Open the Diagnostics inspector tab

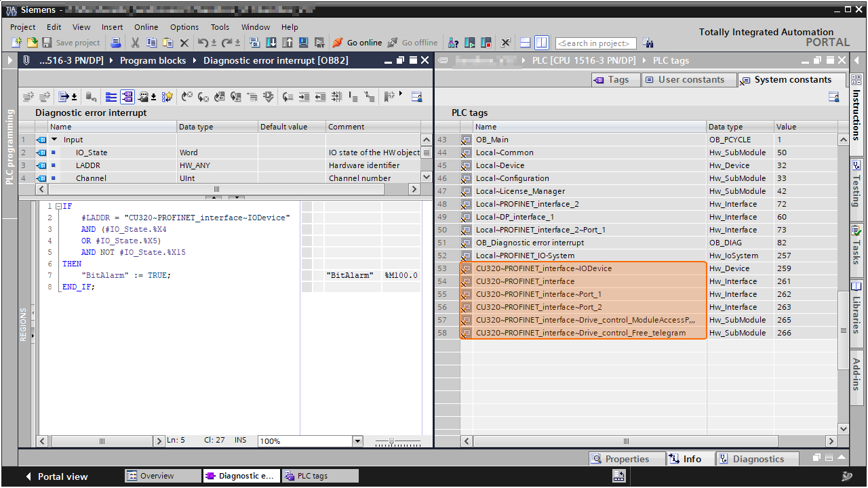point(751,459)
